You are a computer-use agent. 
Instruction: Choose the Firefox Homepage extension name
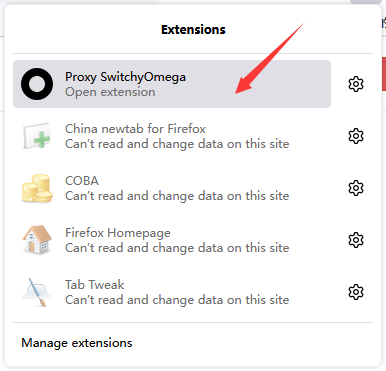(118, 233)
